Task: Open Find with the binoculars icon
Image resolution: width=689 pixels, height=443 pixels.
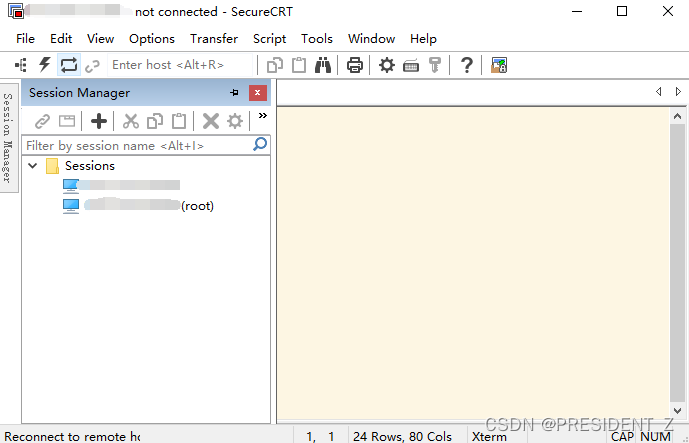Action: coord(323,65)
